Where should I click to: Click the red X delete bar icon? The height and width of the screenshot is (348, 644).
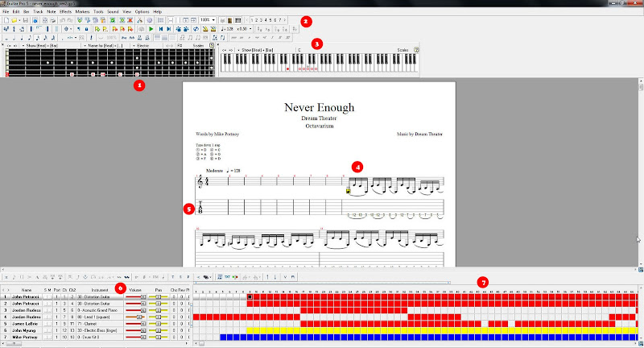pos(130,19)
